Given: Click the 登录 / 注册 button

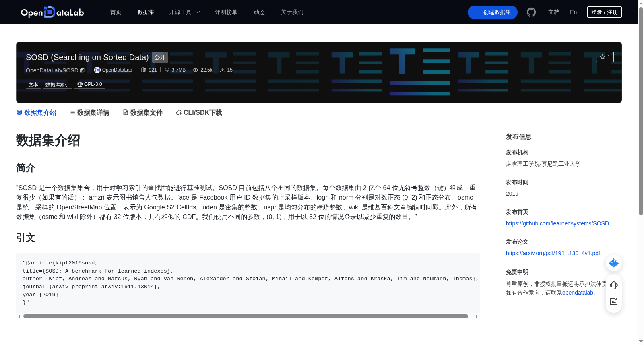Looking at the screenshot, I should tap(604, 12).
